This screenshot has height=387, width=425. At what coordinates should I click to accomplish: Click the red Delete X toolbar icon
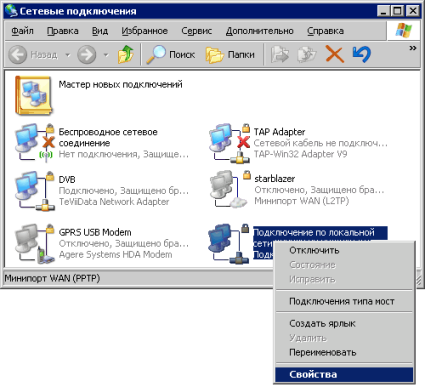[334, 54]
